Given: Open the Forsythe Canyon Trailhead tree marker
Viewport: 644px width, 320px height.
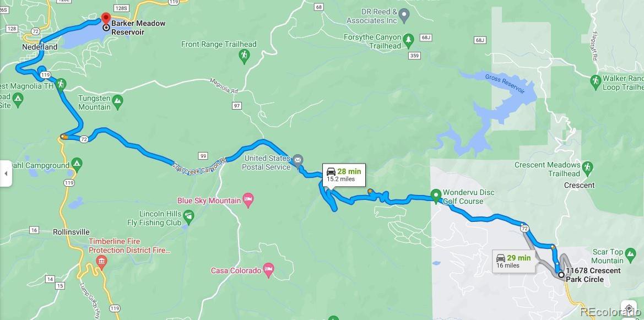Looking at the screenshot, I should (408, 40).
